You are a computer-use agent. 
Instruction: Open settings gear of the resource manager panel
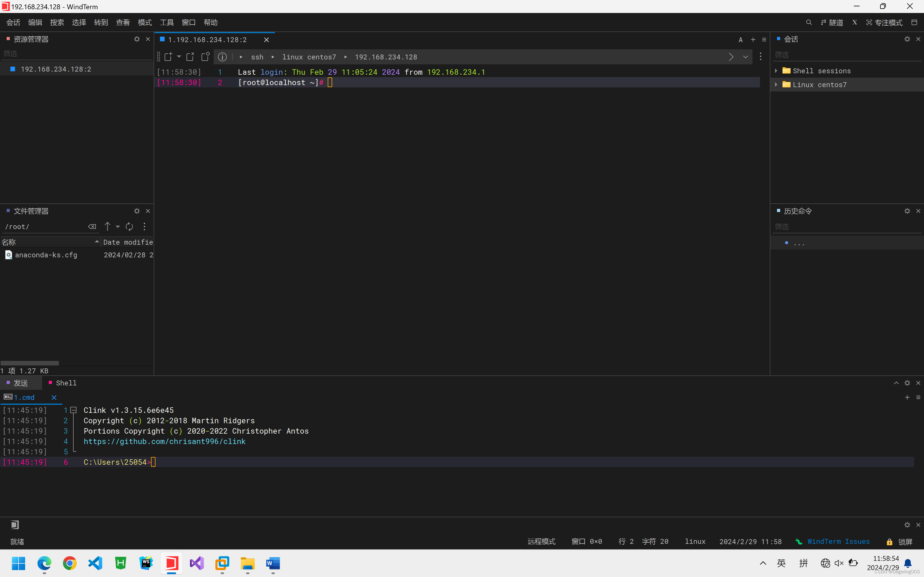137,39
